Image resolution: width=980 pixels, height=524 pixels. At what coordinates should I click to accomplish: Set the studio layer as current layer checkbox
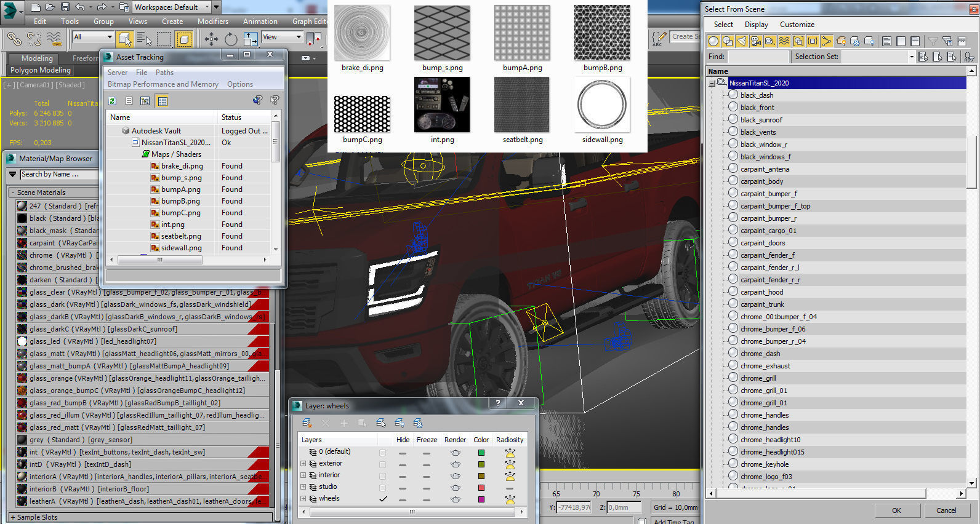[383, 488]
